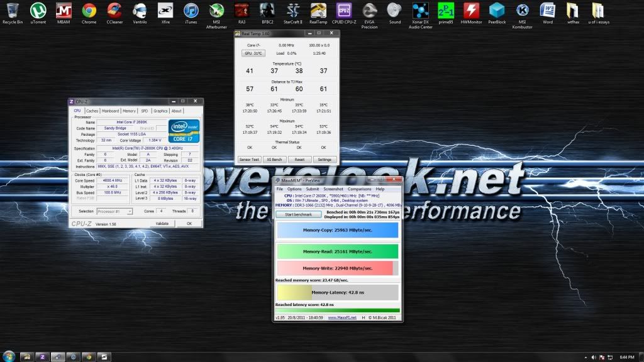Click the taskbar clock showing 6:44 PM
The image size is (644, 362).
coord(627,357)
